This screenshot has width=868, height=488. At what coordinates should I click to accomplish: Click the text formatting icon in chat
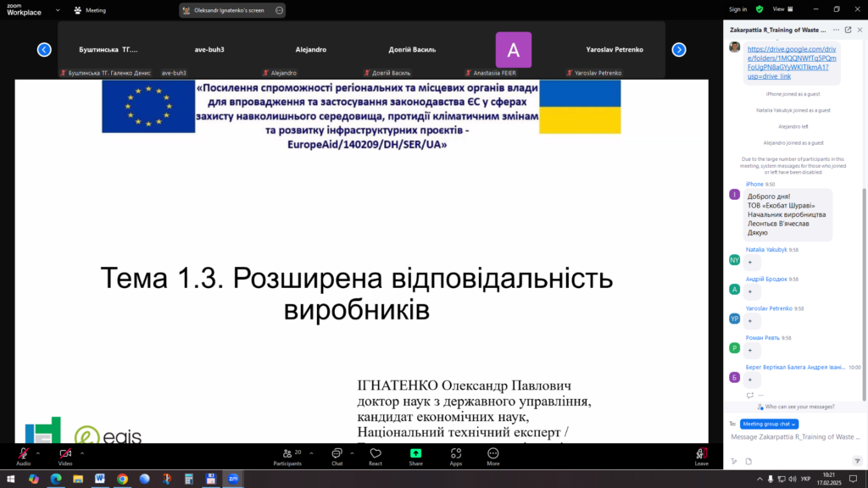coord(734,461)
